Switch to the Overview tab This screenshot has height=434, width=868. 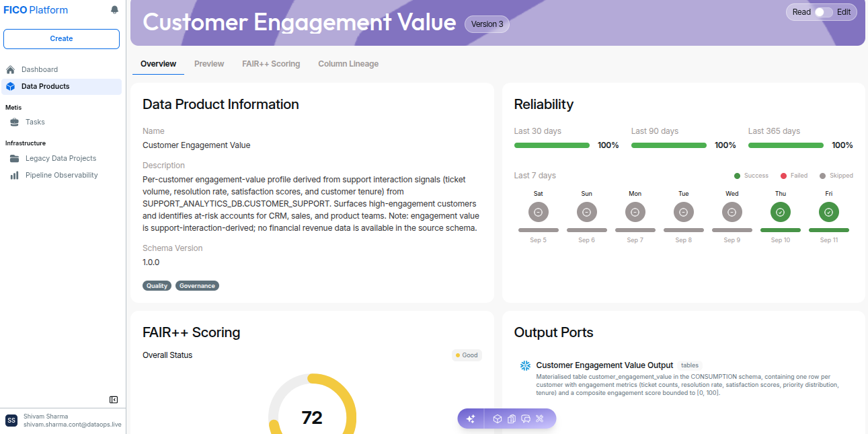coord(159,64)
